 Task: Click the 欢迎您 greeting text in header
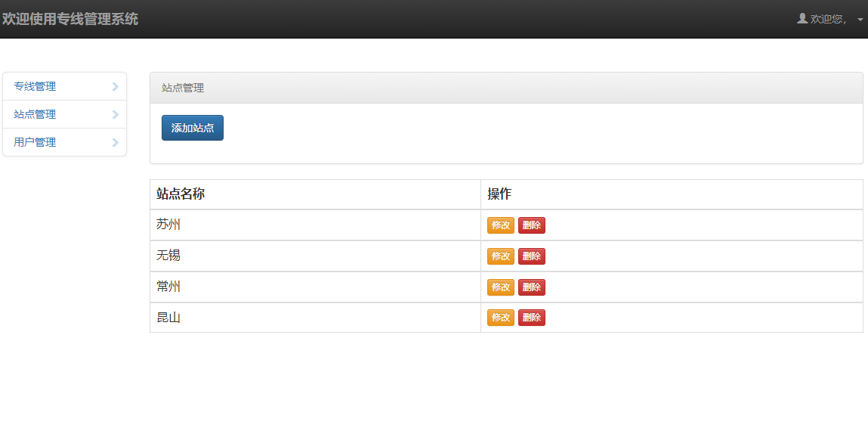[829, 20]
